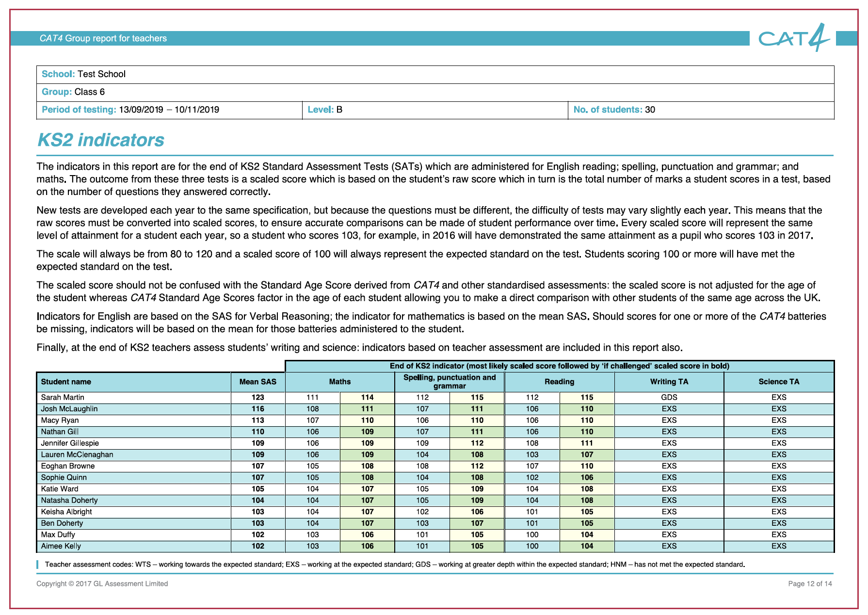
Task: Click the 'Writing TA' column header
Action: (669, 382)
